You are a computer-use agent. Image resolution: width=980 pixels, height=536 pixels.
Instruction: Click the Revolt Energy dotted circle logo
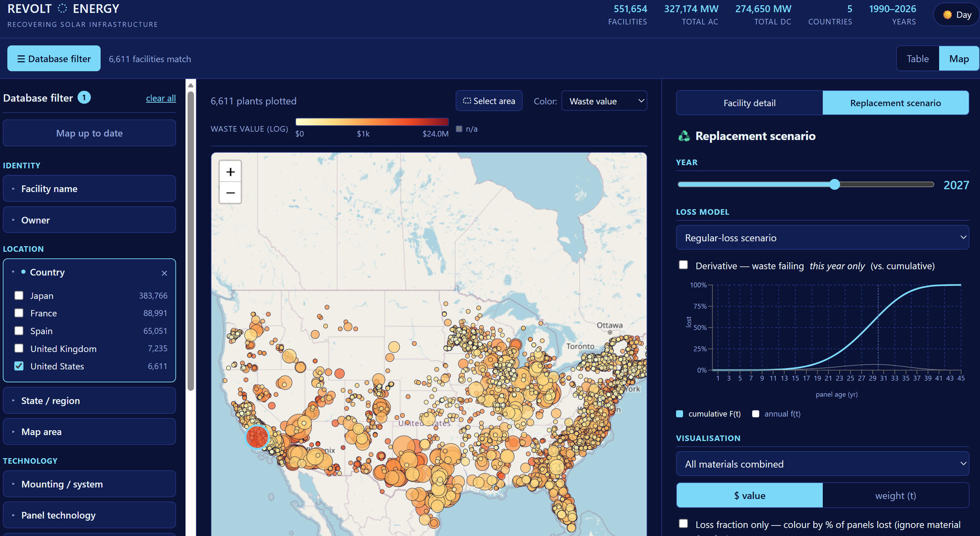(x=62, y=9)
